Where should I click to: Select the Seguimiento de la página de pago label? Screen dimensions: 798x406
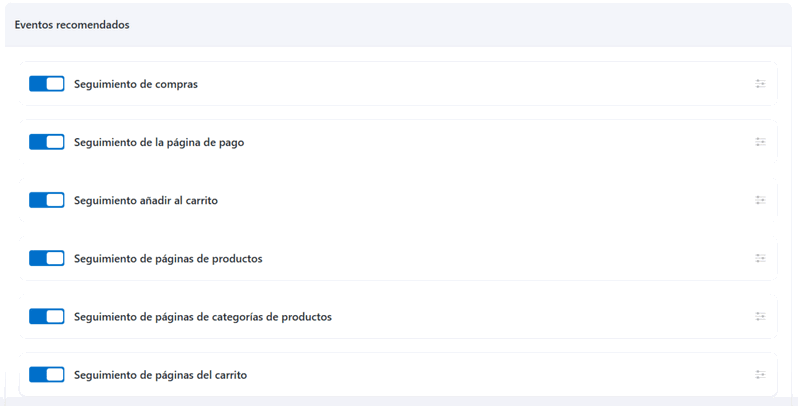(159, 142)
